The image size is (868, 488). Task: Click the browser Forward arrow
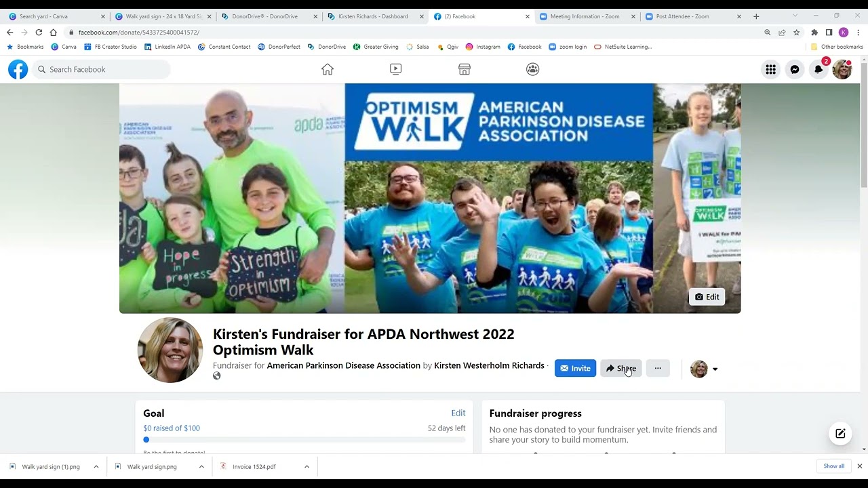[24, 33]
